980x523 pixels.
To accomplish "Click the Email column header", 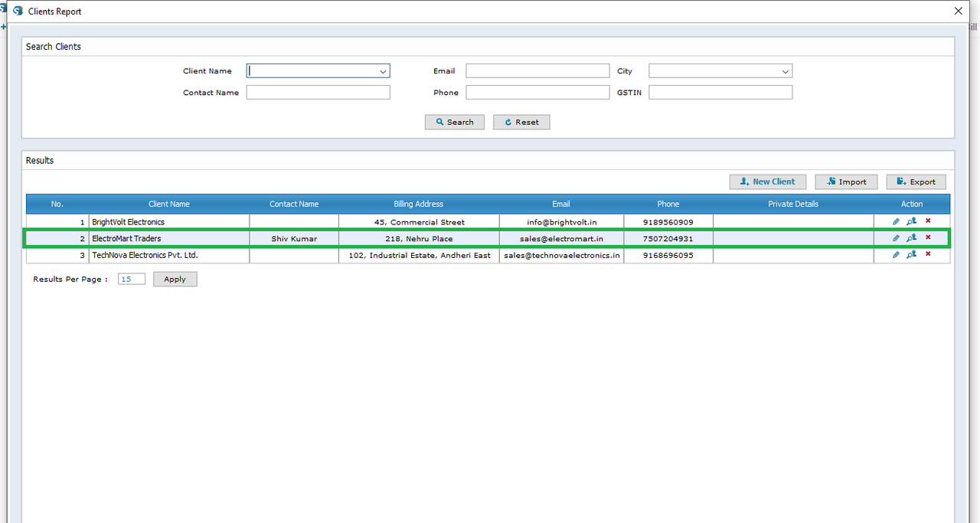I will coord(561,204).
